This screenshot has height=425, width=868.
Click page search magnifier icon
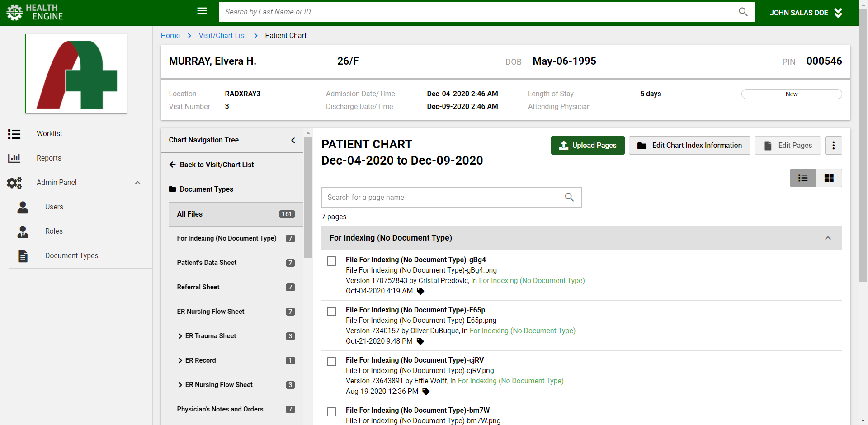pyautogui.click(x=570, y=198)
